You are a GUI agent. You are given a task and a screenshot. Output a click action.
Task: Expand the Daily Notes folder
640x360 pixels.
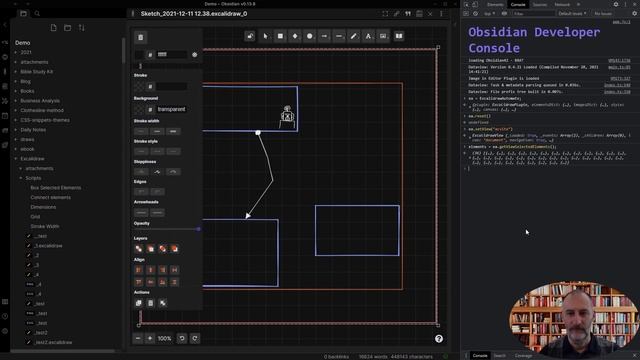pos(33,130)
